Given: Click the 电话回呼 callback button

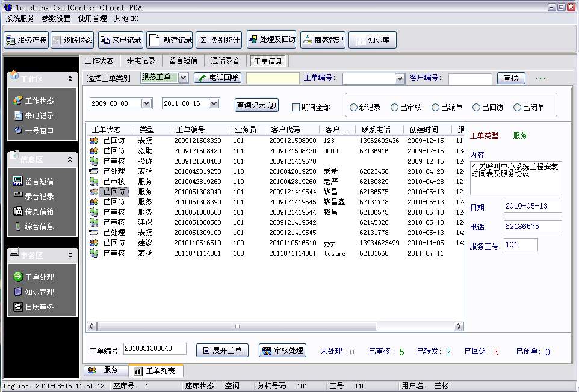Looking at the screenshot, I should (x=218, y=78).
